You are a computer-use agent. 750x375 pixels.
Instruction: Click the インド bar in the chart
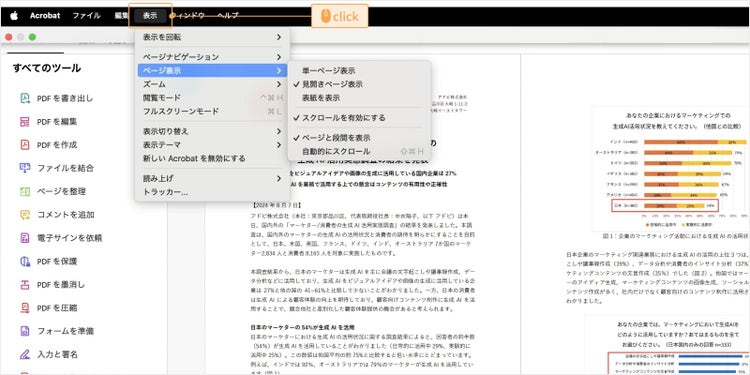pos(695,142)
